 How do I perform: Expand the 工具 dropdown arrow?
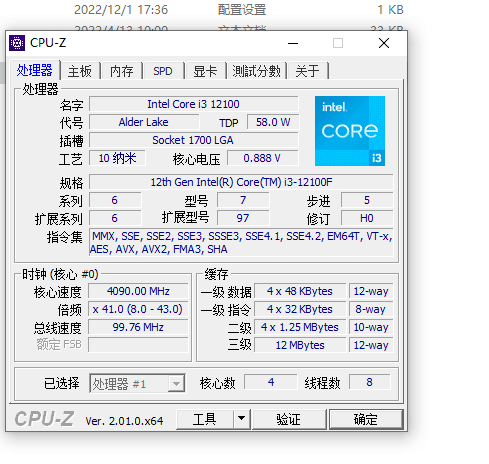(x=242, y=419)
